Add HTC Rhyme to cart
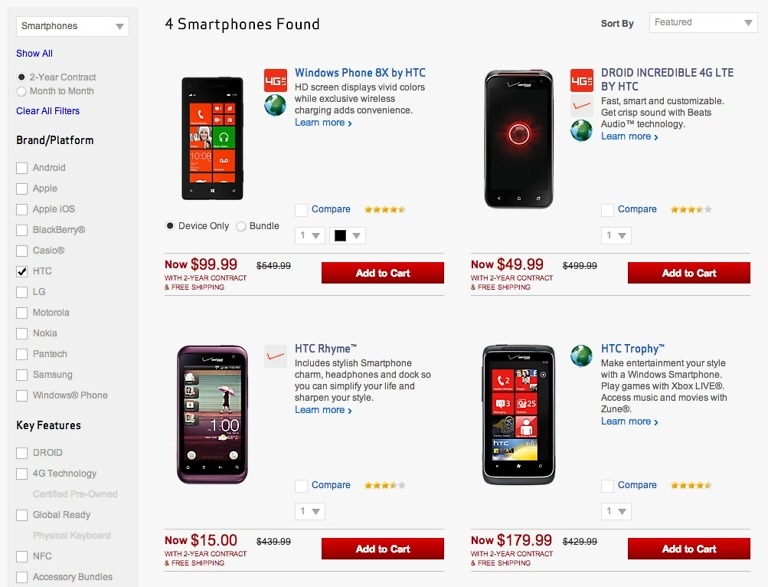Viewport: 768px width, 587px height. tap(382, 549)
